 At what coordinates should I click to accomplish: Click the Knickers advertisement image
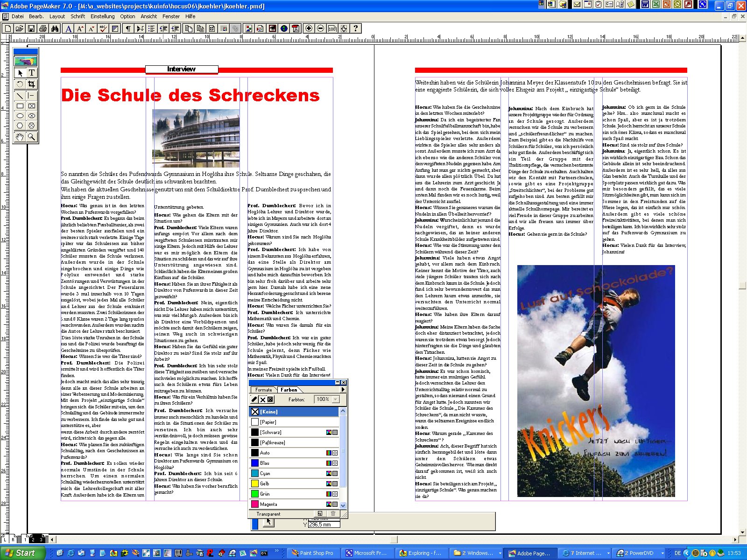point(596,381)
